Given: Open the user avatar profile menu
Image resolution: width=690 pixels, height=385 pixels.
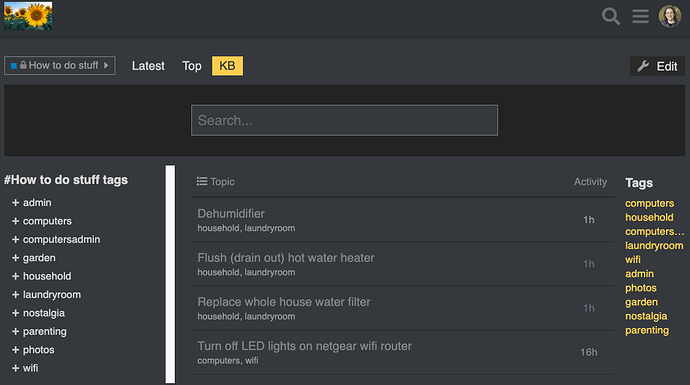Looking at the screenshot, I should (x=670, y=16).
